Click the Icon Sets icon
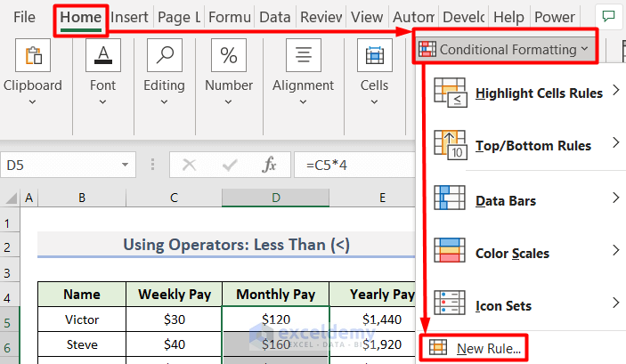The width and height of the screenshot is (626, 364). click(450, 303)
